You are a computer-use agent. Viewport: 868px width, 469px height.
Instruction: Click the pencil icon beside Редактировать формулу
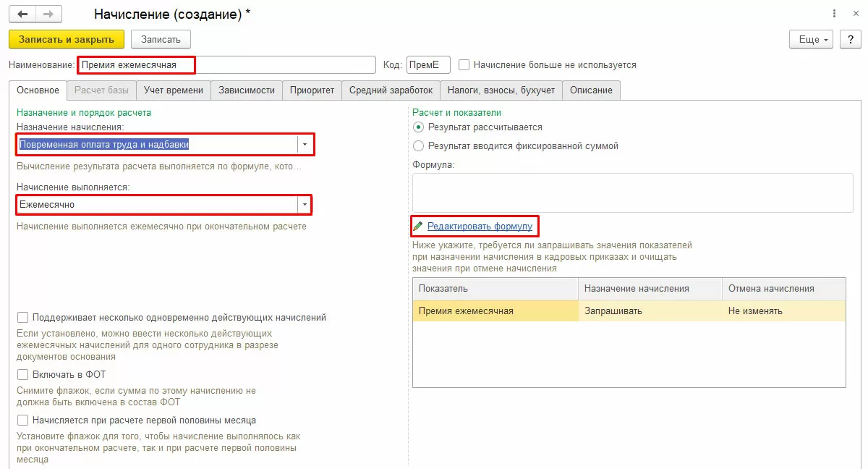pyautogui.click(x=418, y=227)
